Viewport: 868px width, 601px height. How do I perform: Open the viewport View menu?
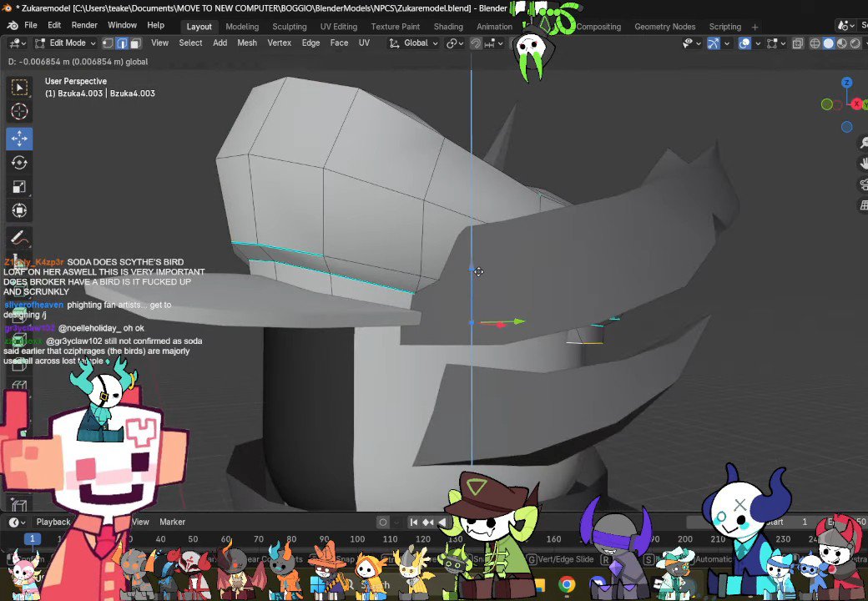point(159,43)
